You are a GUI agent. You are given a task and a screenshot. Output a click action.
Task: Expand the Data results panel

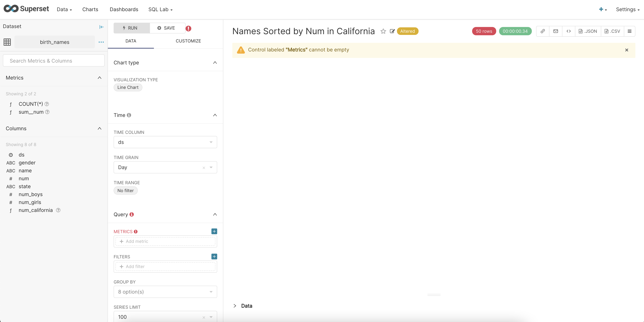pyautogui.click(x=235, y=305)
